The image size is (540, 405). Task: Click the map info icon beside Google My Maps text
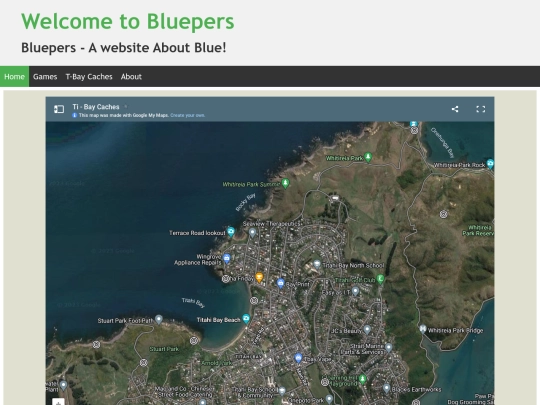coord(74,115)
